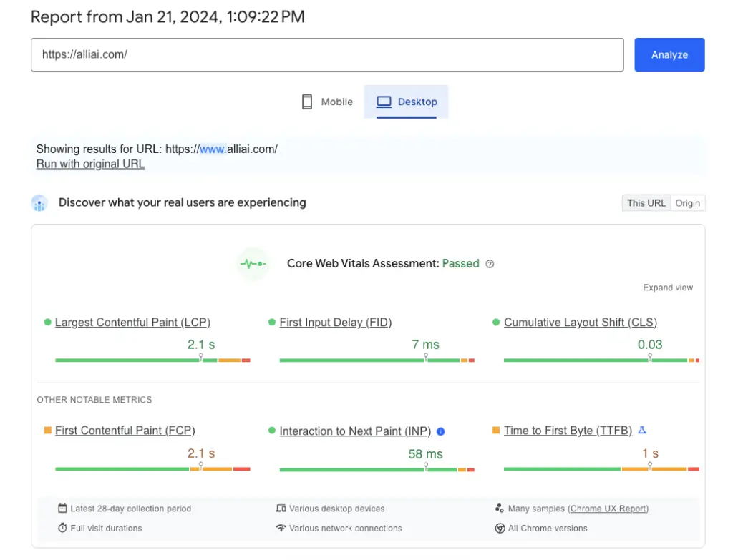Screen dimensions: 733x560
Task: Click the INP value 58 ms
Action: (x=425, y=454)
